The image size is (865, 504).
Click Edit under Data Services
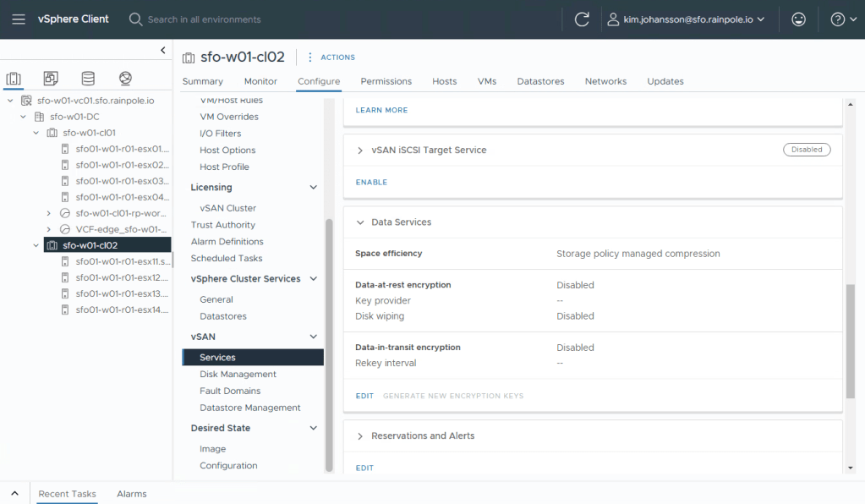(x=364, y=396)
